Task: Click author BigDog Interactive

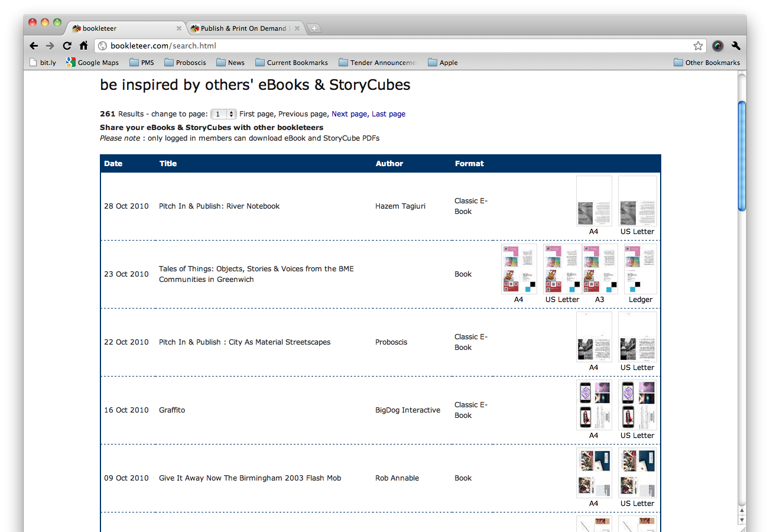Action: [x=408, y=410]
